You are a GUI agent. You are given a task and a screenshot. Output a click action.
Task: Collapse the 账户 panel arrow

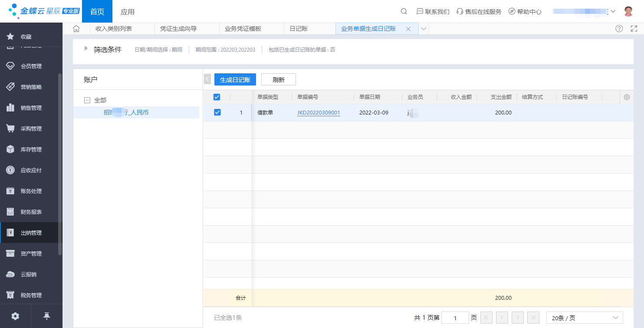click(207, 79)
